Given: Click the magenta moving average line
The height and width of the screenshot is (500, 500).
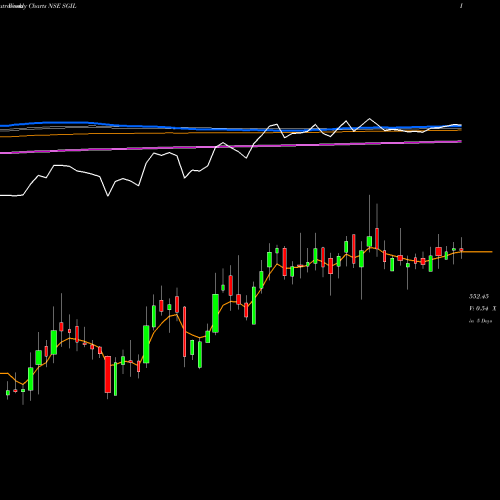Looking at the screenshot, I should pos(231,147).
